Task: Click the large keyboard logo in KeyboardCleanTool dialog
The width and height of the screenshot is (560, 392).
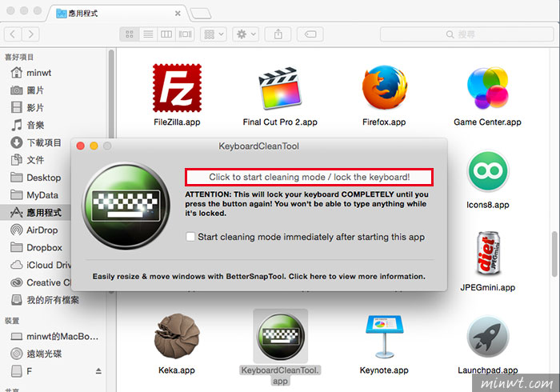Action: coord(126,206)
